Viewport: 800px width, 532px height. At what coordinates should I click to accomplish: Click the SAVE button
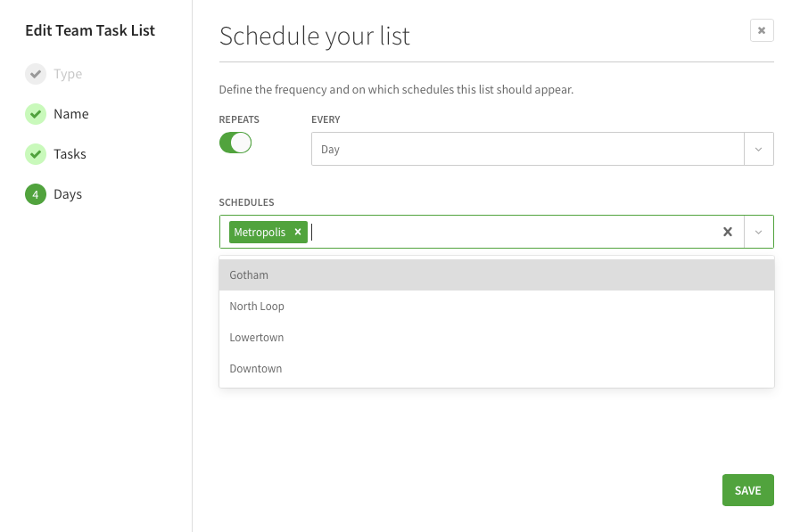point(747,490)
